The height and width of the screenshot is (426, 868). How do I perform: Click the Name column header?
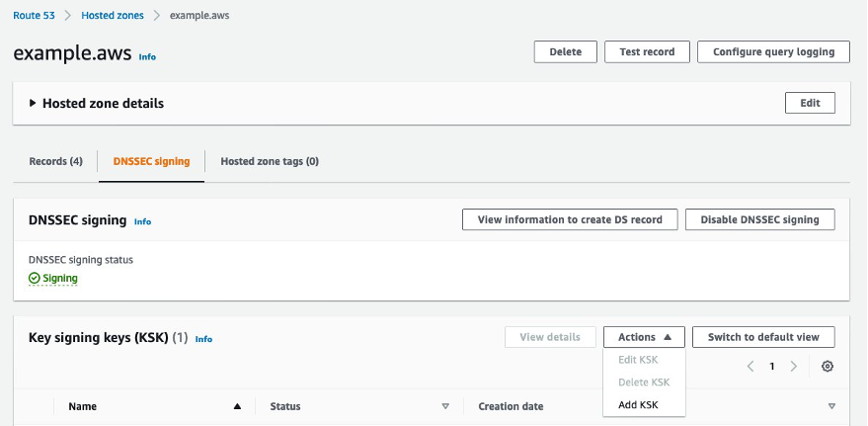[83, 406]
